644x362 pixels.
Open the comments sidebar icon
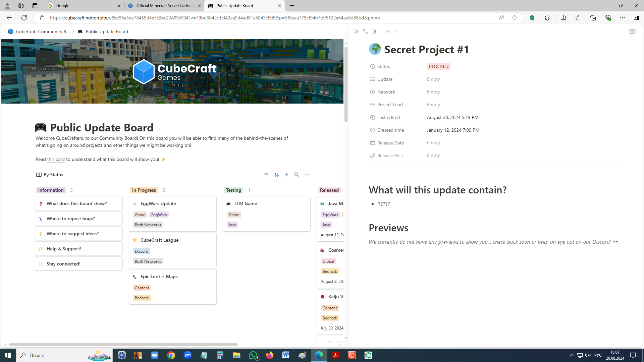(x=632, y=32)
